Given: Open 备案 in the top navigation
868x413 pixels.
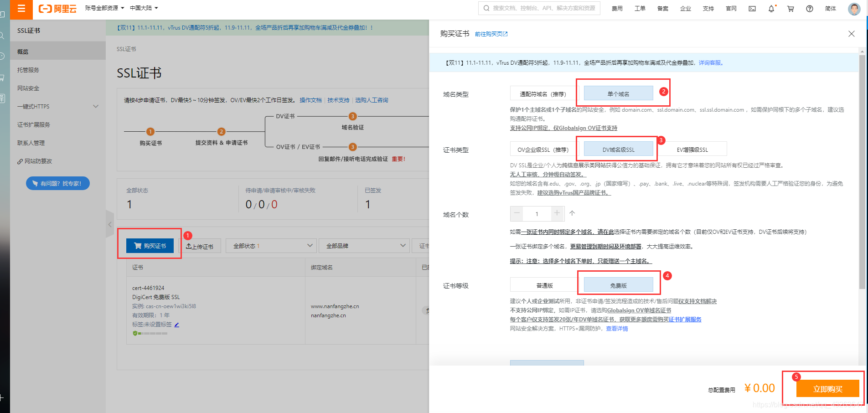Looking at the screenshot, I should point(662,9).
